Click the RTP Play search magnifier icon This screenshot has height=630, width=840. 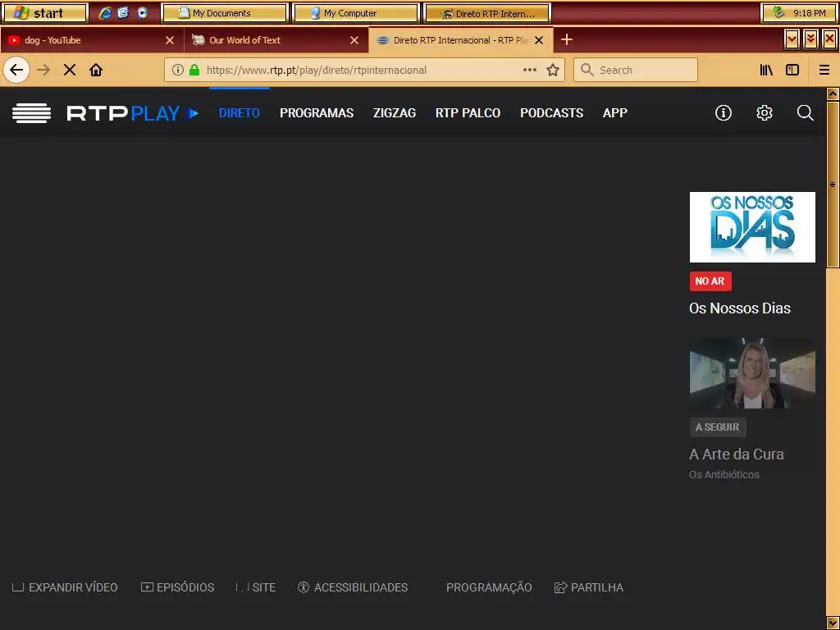pyautogui.click(x=806, y=112)
